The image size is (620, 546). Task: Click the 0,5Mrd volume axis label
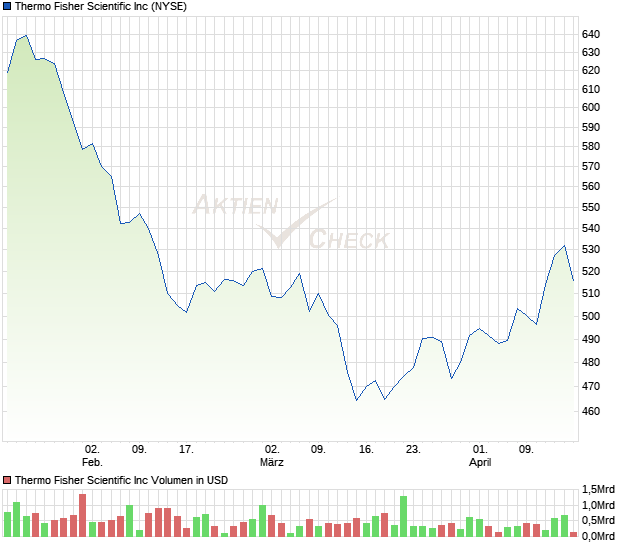point(598,520)
